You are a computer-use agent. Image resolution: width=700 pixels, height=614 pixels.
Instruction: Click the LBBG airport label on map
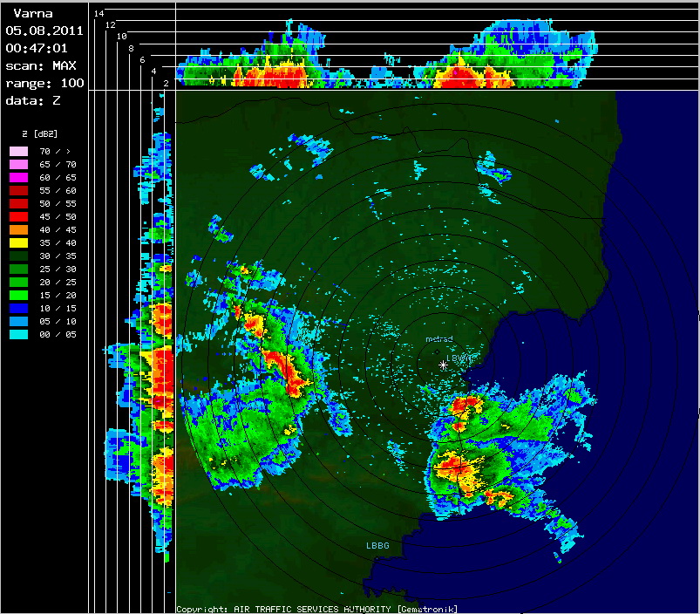pyautogui.click(x=377, y=545)
